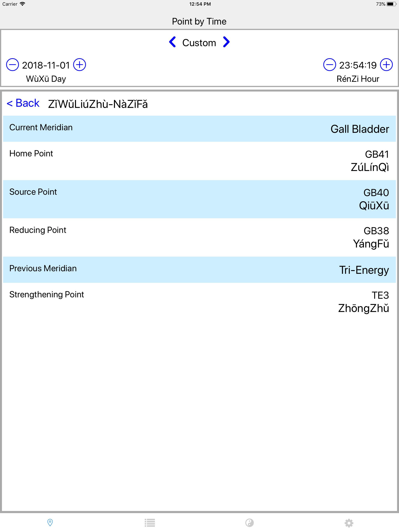Image resolution: width=399 pixels, height=532 pixels.
Task: Open the location pin tab
Action: (x=50, y=523)
